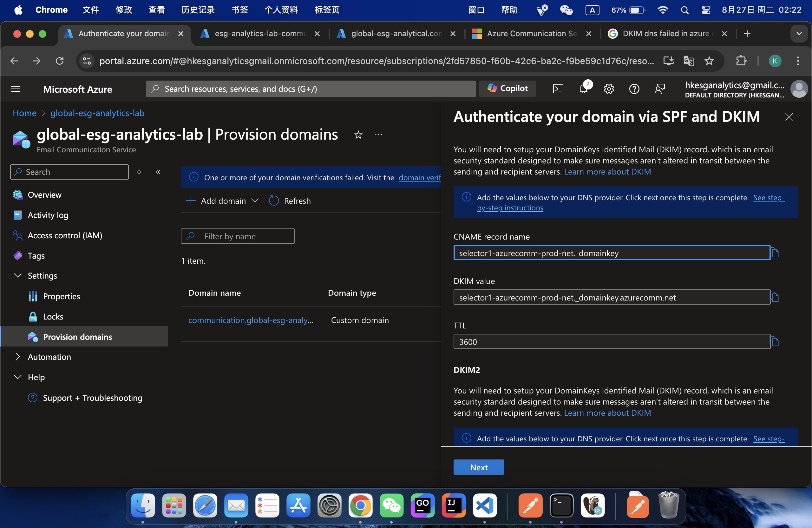This screenshot has width=812, height=528.
Task: Open Chrome extensions puzzle icon
Action: (741, 61)
